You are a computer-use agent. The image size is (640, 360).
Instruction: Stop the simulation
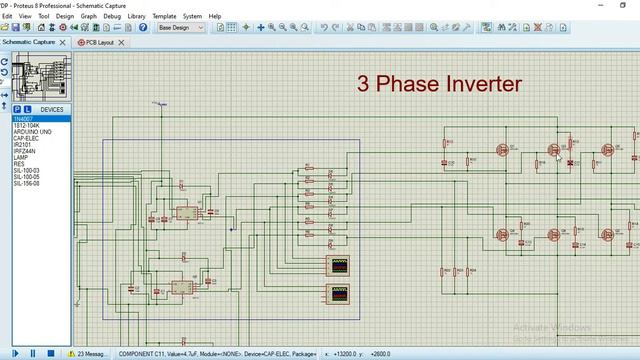(x=51, y=353)
